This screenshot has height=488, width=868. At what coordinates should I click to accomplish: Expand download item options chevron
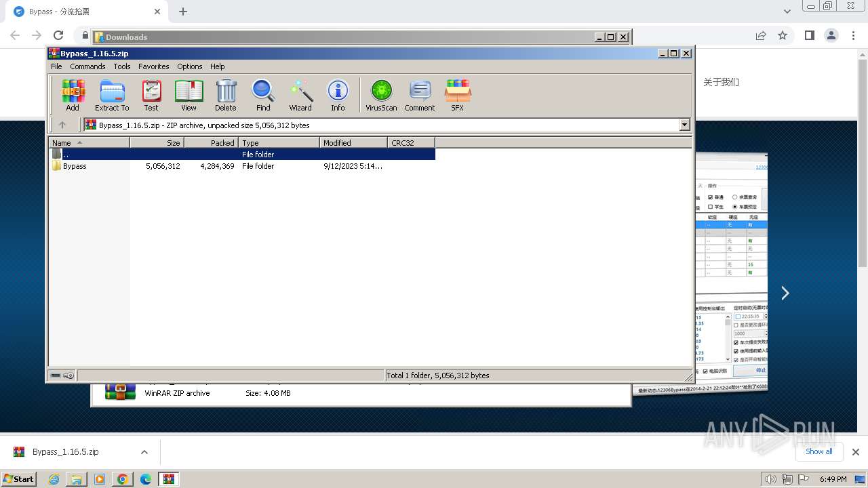(144, 452)
